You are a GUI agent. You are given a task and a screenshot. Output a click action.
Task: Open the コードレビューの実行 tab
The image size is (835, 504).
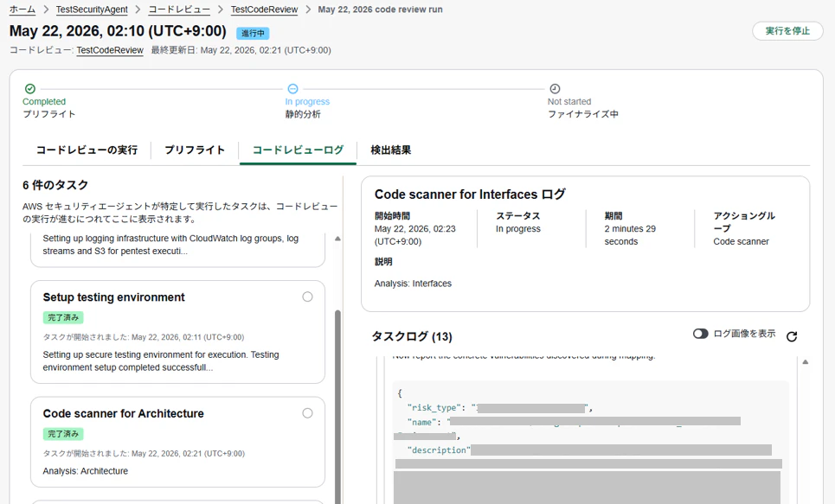[87, 150]
